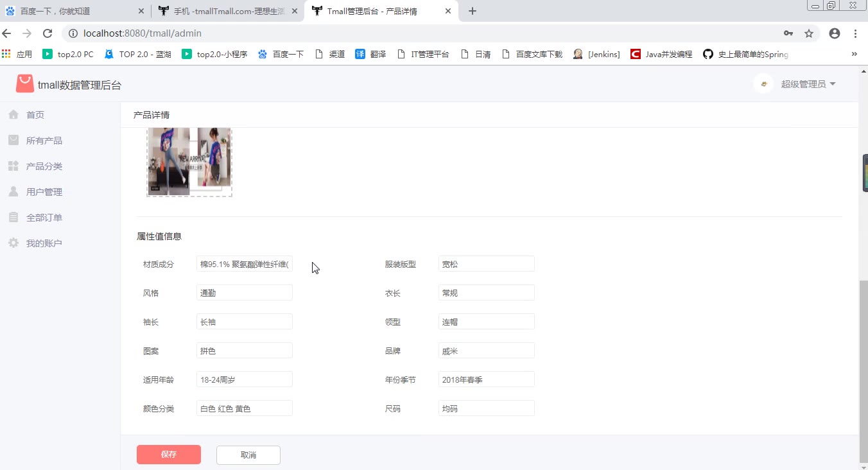Open the Java并发编程 bookmark
This screenshot has width=868, height=470.
661,55
